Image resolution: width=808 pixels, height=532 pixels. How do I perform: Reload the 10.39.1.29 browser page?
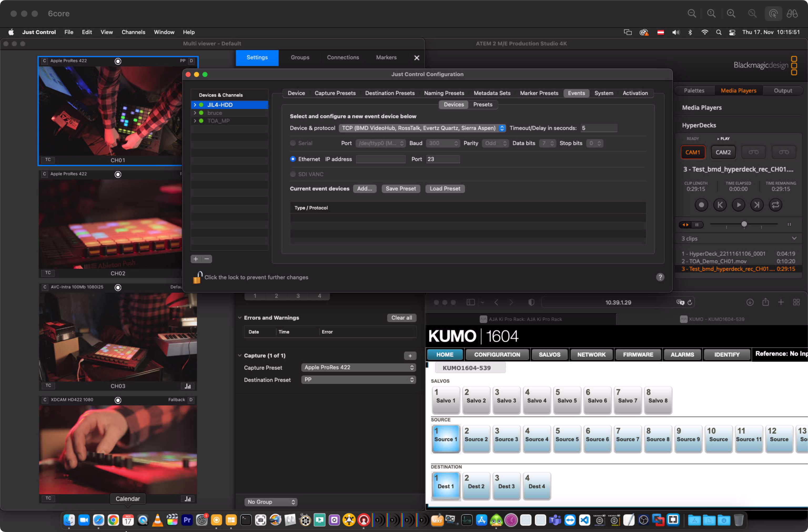pos(690,302)
